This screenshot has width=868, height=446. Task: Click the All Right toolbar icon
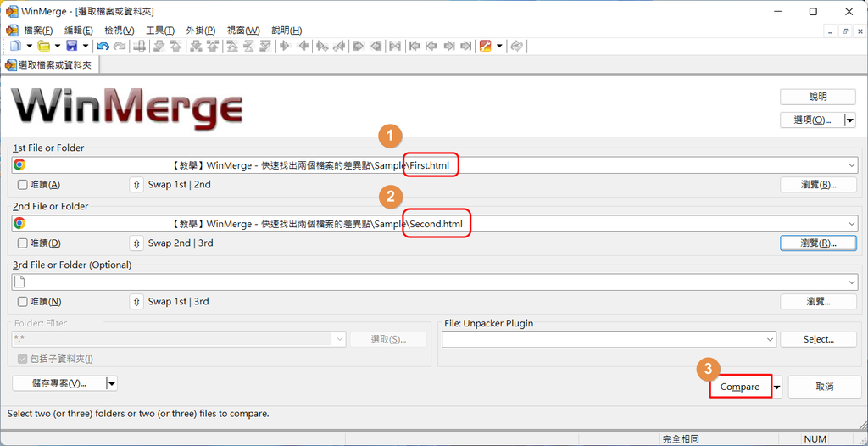359,46
